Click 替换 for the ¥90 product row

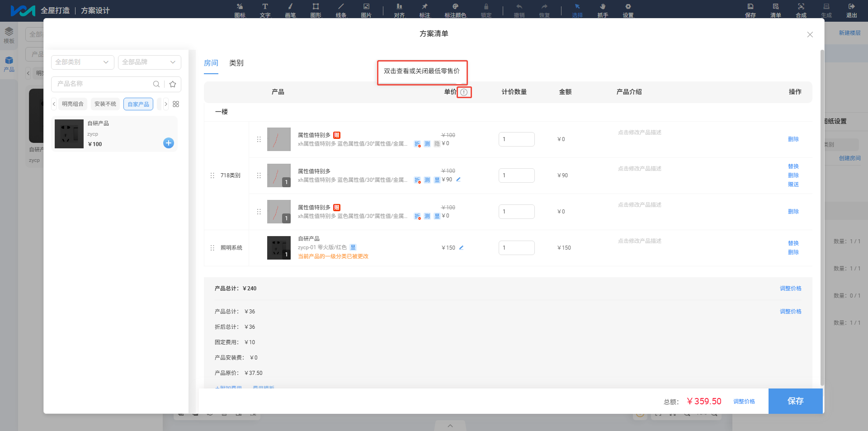(x=793, y=166)
